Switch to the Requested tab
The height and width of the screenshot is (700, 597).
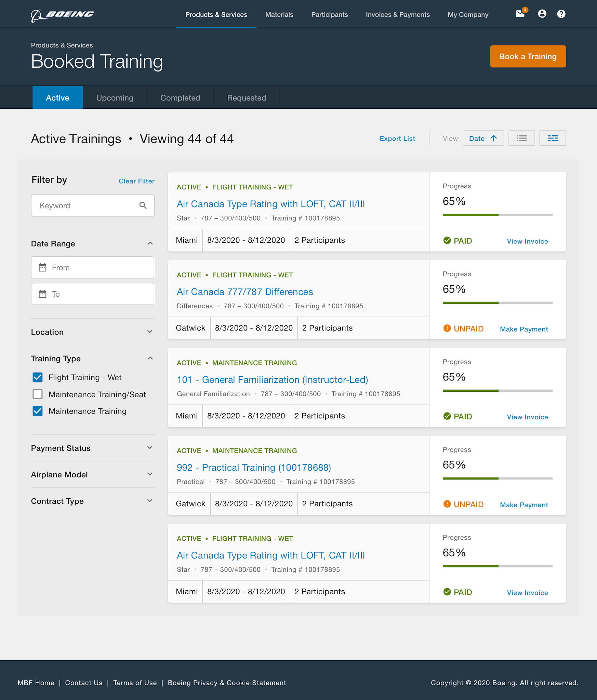coord(247,97)
